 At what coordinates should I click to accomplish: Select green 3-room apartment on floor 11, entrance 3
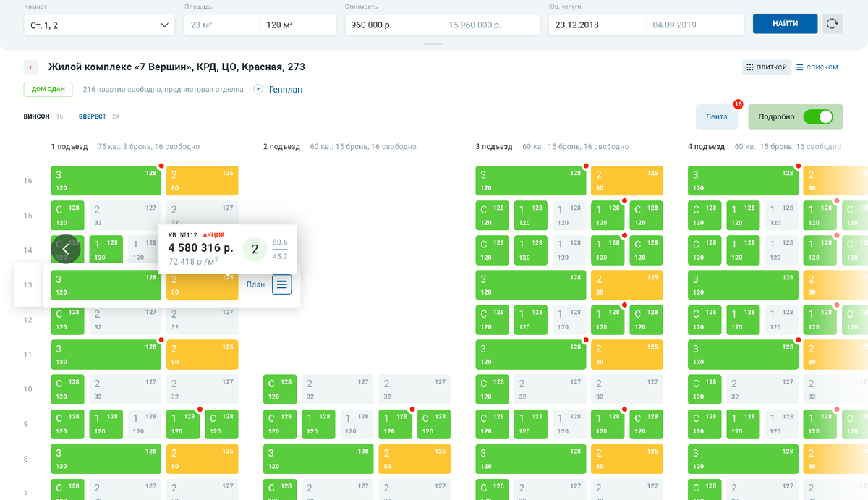pos(531,355)
